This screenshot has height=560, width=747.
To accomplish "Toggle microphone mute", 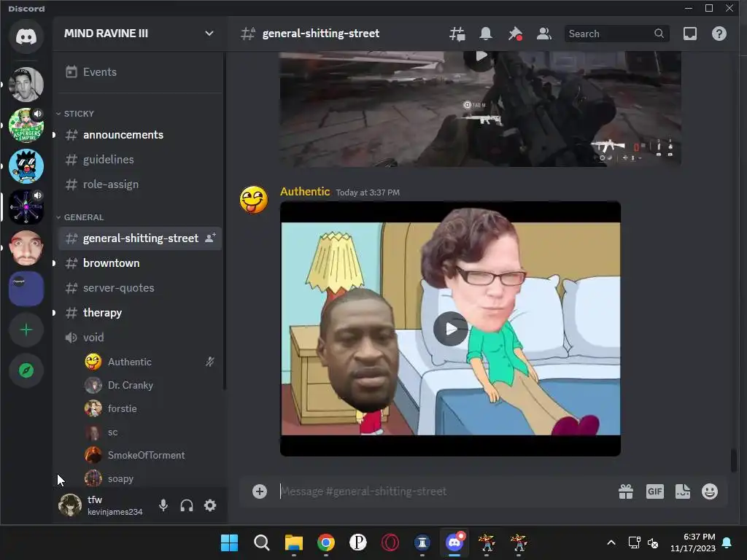I will 163,505.
